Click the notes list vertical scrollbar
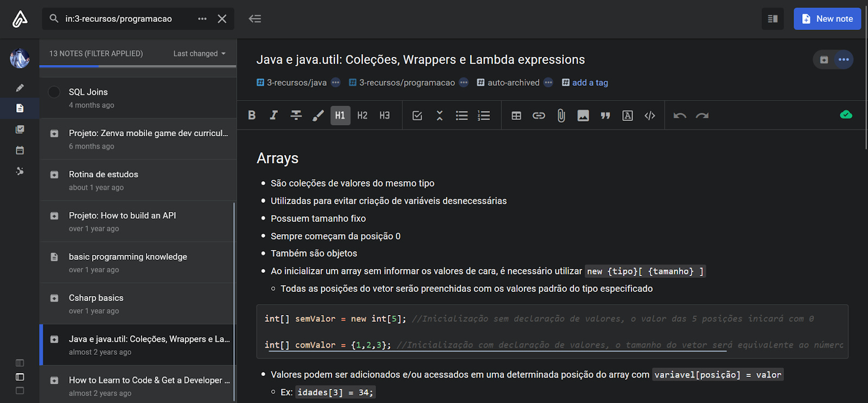 coord(234,301)
